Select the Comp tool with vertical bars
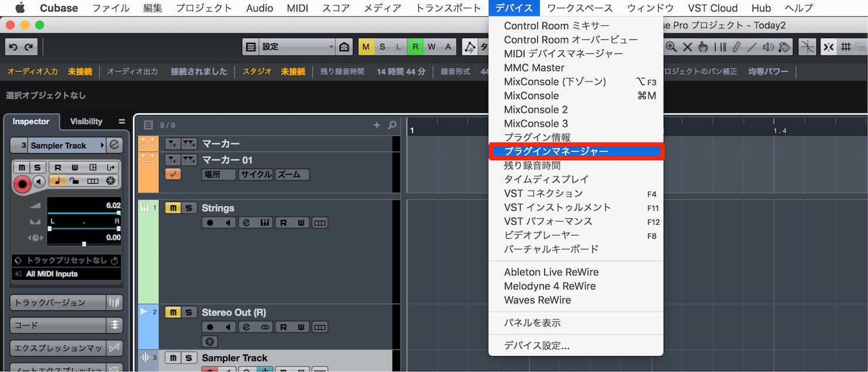Screen dimensions: 868x372 point(720,47)
